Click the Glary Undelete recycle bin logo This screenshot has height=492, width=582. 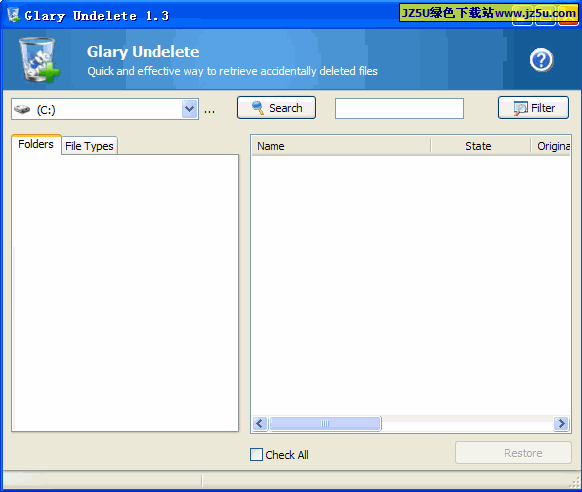click(x=39, y=59)
